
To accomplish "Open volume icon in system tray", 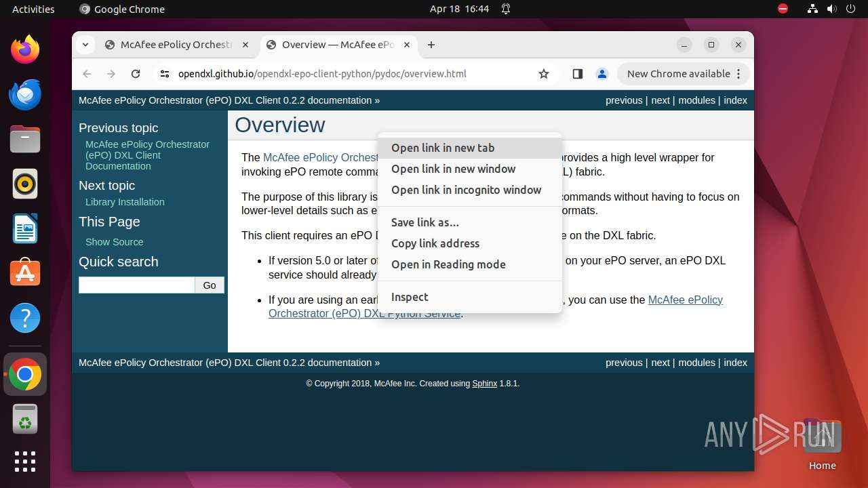I will point(831,9).
